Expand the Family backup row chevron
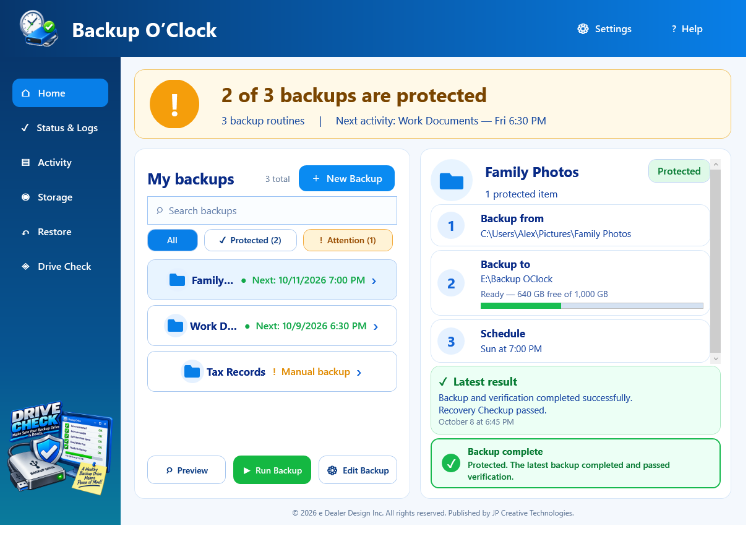The width and height of the screenshot is (756, 549). pos(374,281)
